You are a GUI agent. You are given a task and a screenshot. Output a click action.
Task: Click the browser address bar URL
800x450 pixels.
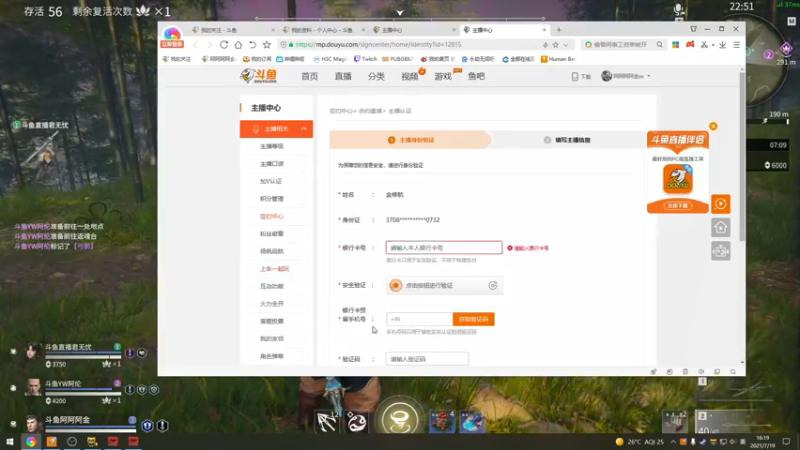(378, 45)
